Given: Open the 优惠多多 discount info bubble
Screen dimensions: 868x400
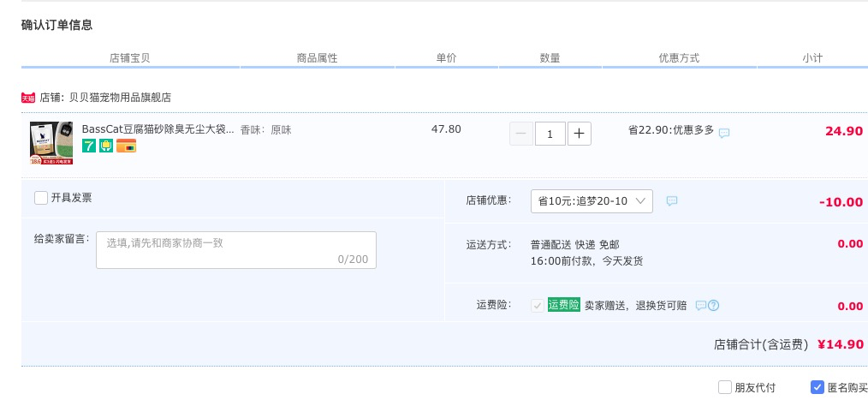Looking at the screenshot, I should tap(724, 133).
